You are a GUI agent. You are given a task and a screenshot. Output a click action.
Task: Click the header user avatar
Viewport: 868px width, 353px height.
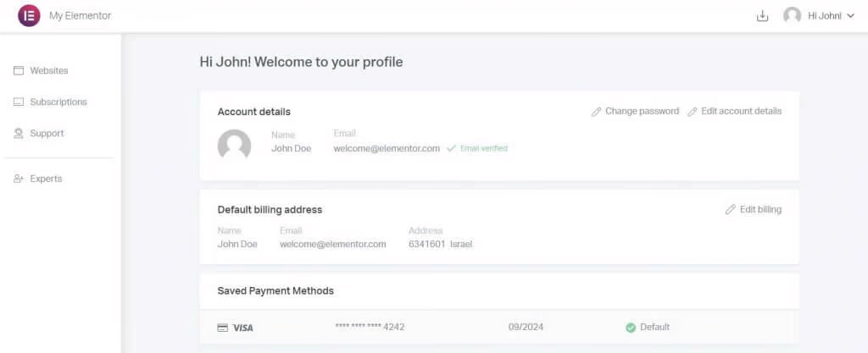click(793, 15)
